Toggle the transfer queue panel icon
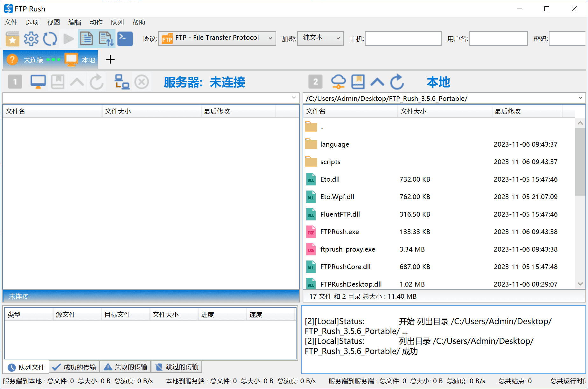 (106, 39)
